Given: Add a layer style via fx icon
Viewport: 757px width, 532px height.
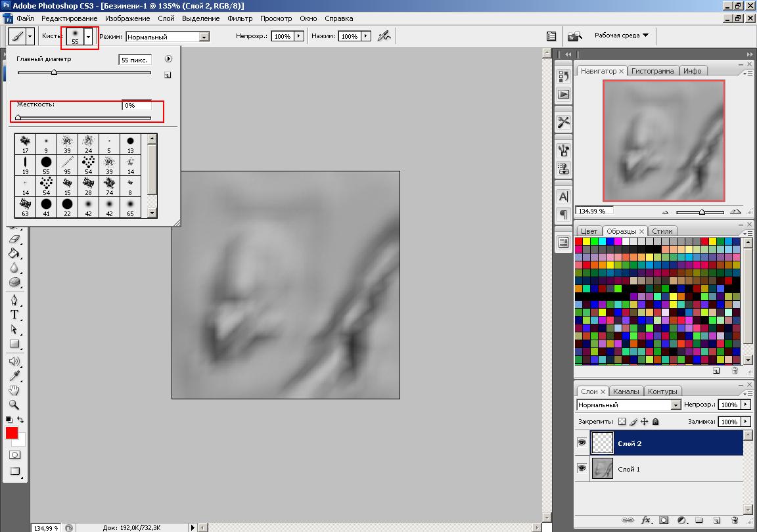Looking at the screenshot, I should tap(646, 520).
